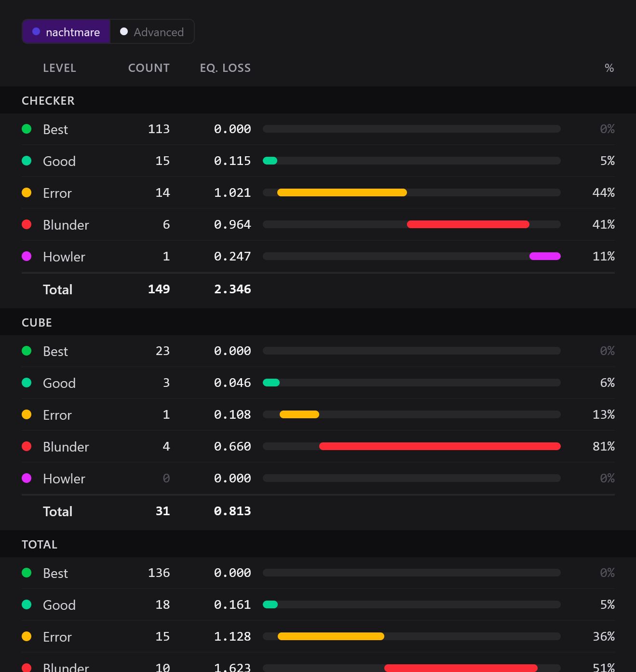Click Total Good teal progress bar
This screenshot has width=636, height=672.
270,604
